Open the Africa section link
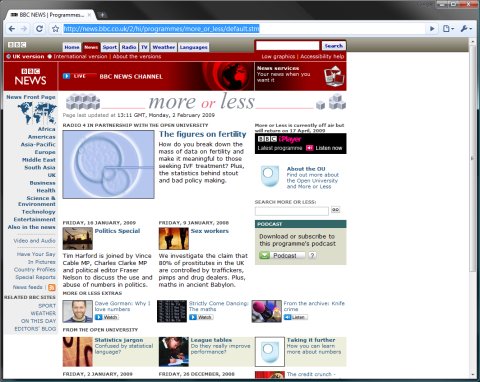480x382 pixels. pyautogui.click(x=46, y=129)
